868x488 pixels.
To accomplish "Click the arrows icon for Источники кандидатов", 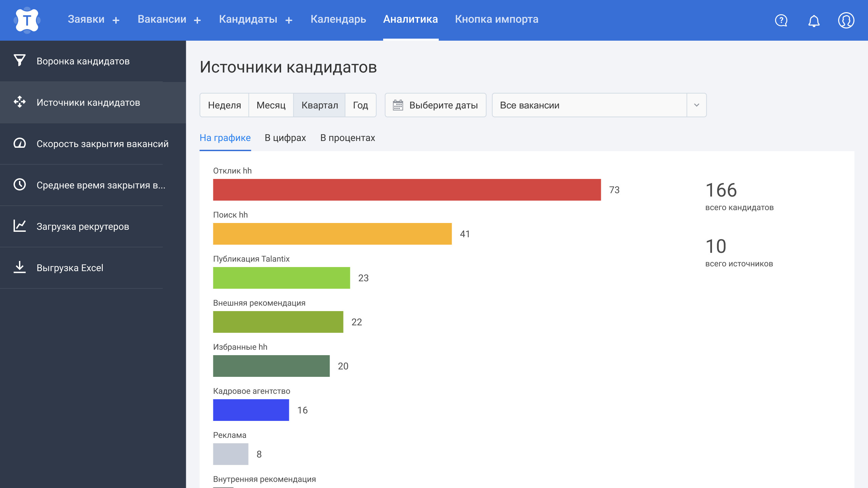I will pos(20,102).
